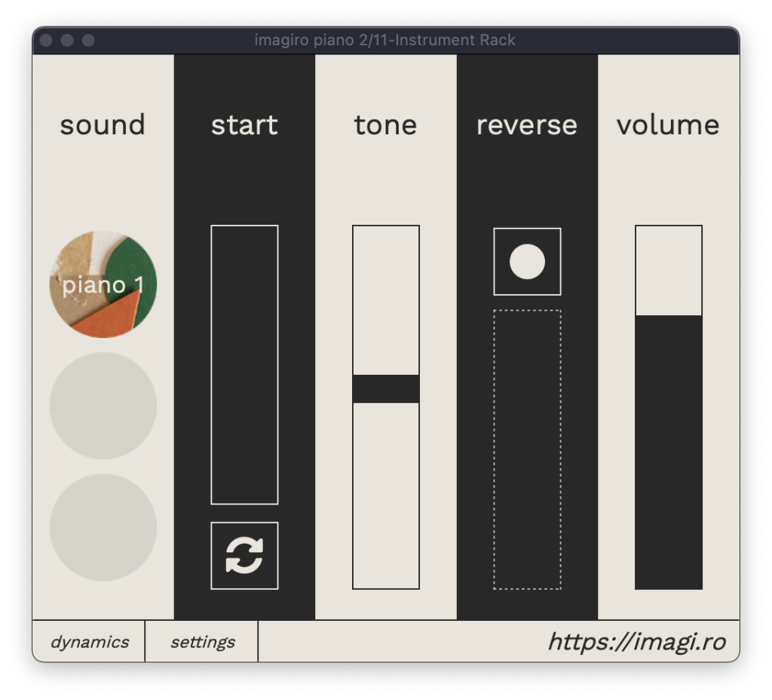The height and width of the screenshot is (700, 772).
Task: Select the piano 1 sound
Action: 103,284
